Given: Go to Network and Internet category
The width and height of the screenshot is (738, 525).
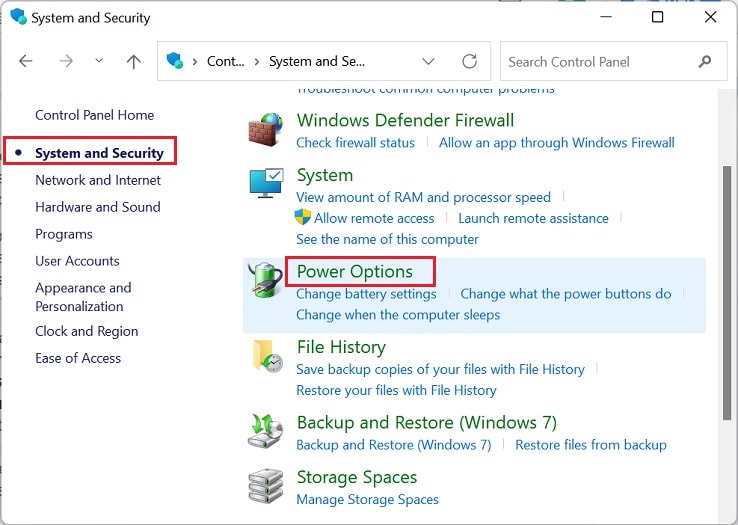Looking at the screenshot, I should pos(98,180).
